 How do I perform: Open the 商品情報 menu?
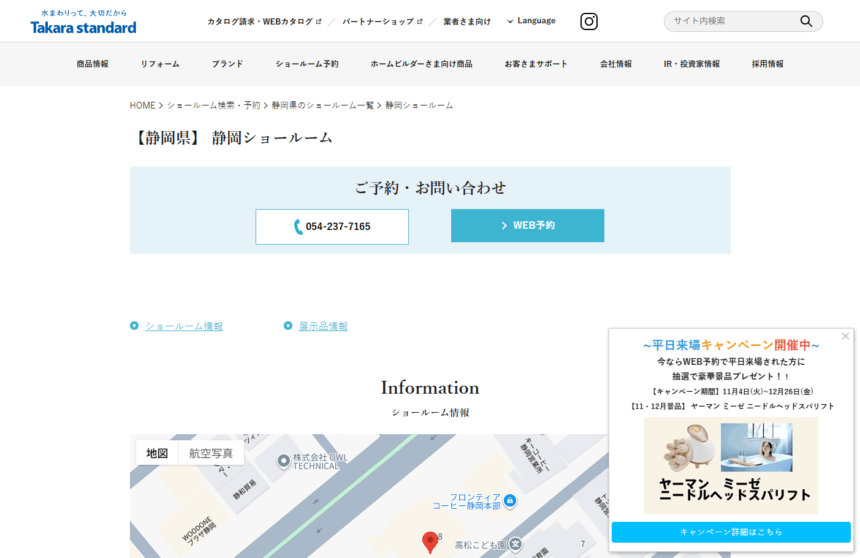tap(92, 64)
